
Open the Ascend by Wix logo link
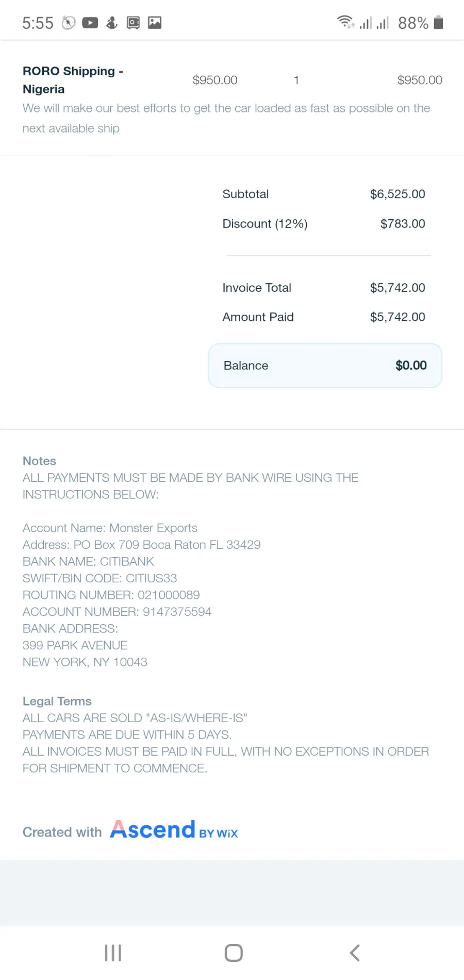174,830
